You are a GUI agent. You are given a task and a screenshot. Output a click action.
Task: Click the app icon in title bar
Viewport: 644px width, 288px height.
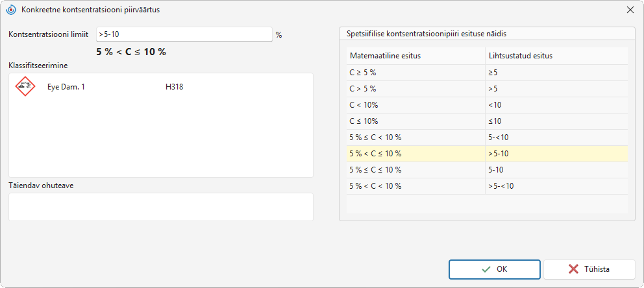12,10
